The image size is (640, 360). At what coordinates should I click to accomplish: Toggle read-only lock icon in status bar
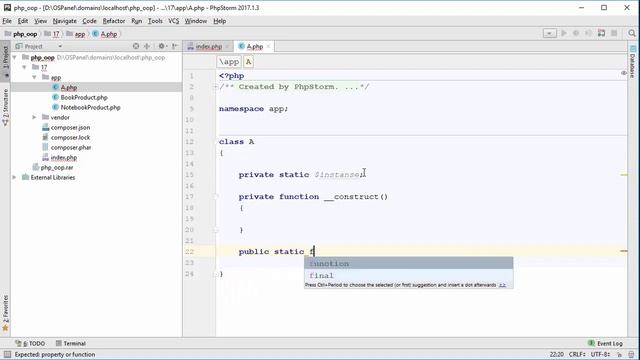click(x=620, y=355)
